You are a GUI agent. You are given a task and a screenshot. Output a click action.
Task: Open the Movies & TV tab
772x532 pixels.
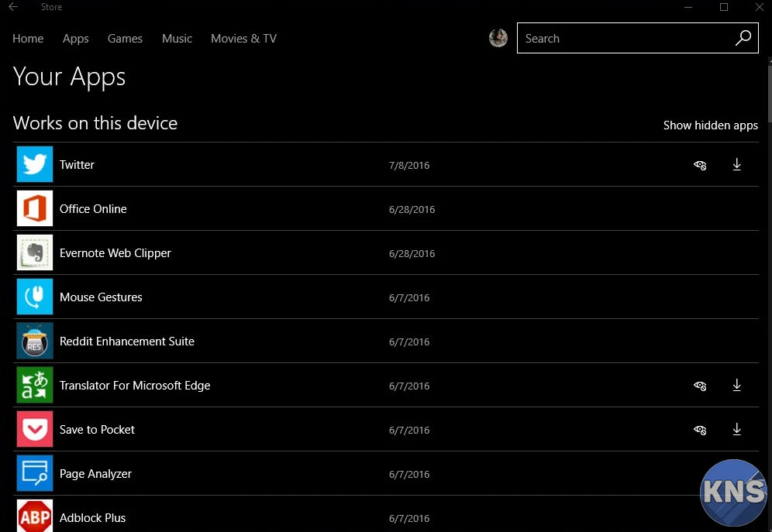(243, 39)
